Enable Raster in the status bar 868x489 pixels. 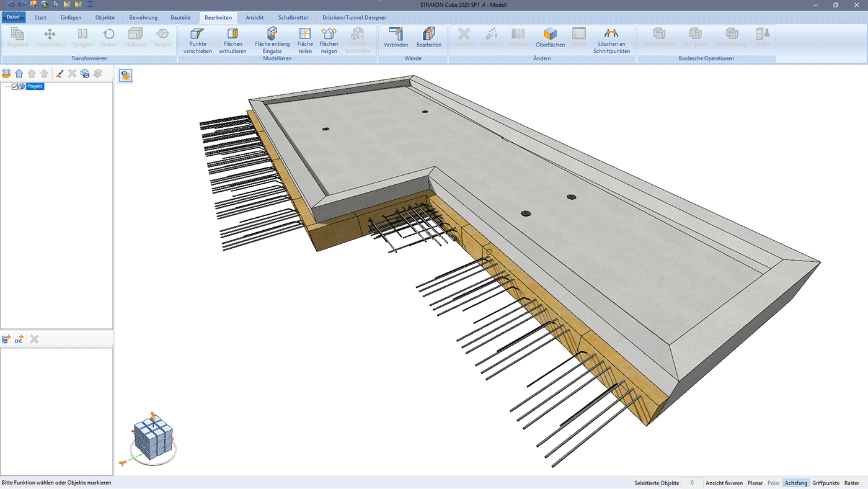coord(851,483)
